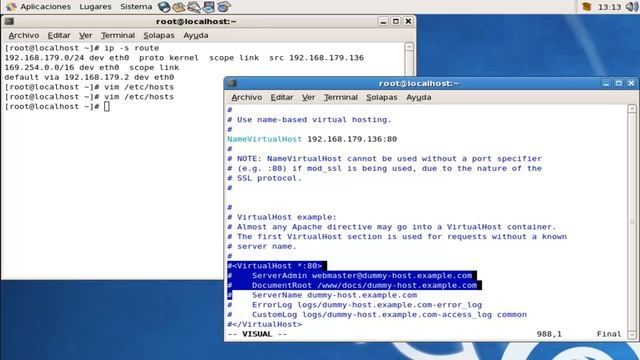Open Archivo menu in the back terminal

(x=24, y=36)
